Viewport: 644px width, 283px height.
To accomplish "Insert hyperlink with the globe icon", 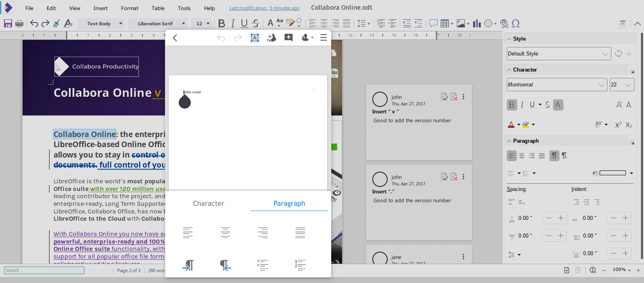I will (x=504, y=23).
